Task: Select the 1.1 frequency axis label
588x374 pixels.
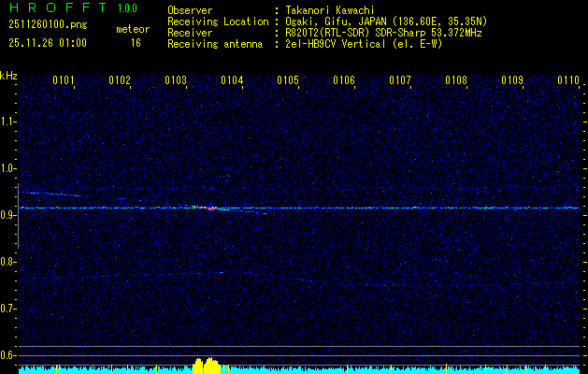Action: (8, 121)
